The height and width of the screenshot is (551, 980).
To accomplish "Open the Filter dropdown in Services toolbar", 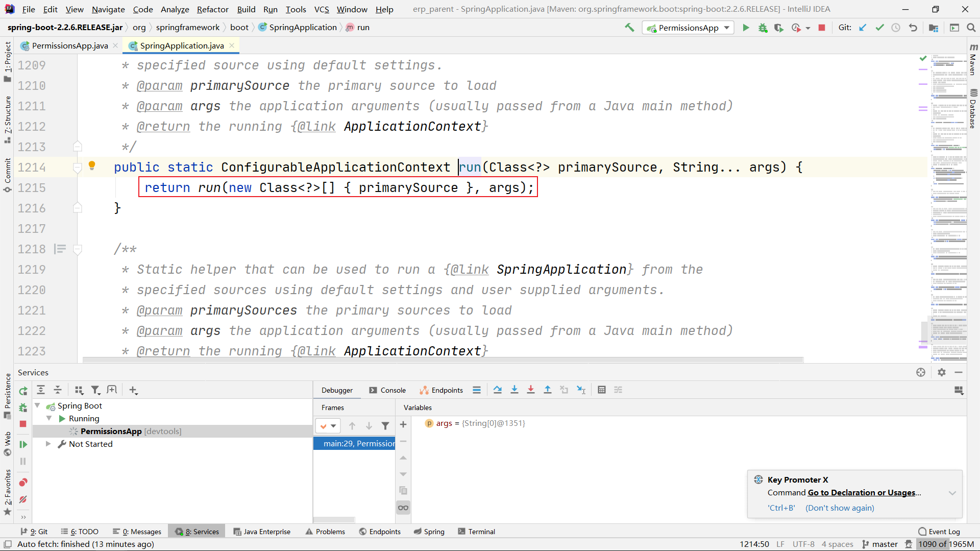I will [95, 390].
